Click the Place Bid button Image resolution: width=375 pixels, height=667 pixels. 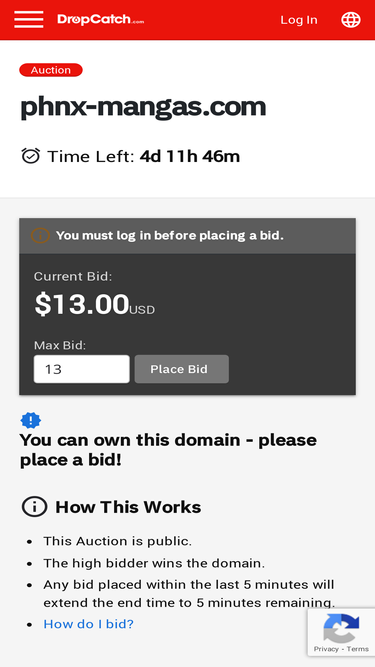(x=182, y=369)
